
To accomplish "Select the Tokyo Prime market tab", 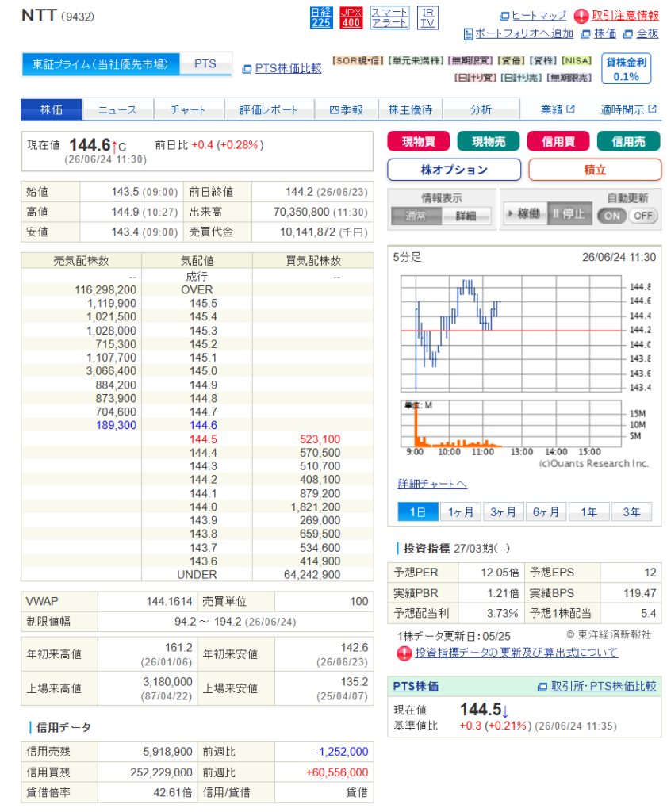I will point(101,64).
